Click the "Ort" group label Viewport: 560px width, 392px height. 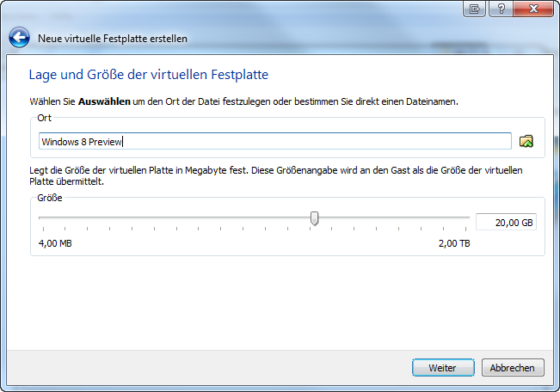coord(45,117)
